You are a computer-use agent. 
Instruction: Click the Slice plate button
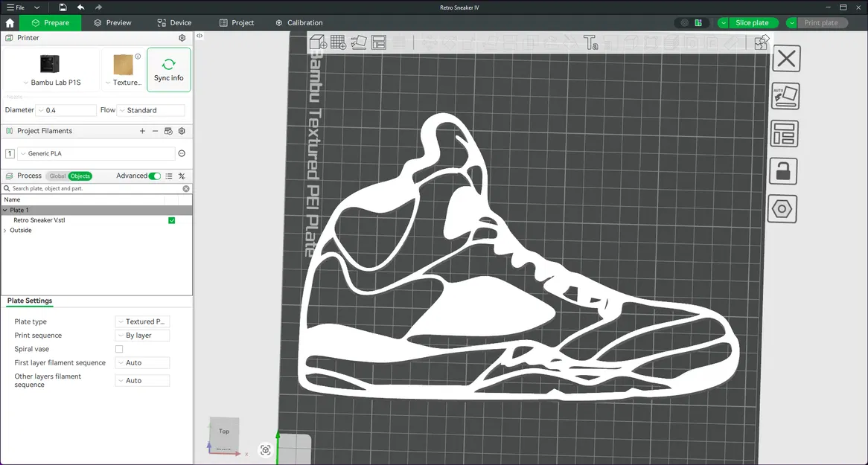(x=751, y=23)
